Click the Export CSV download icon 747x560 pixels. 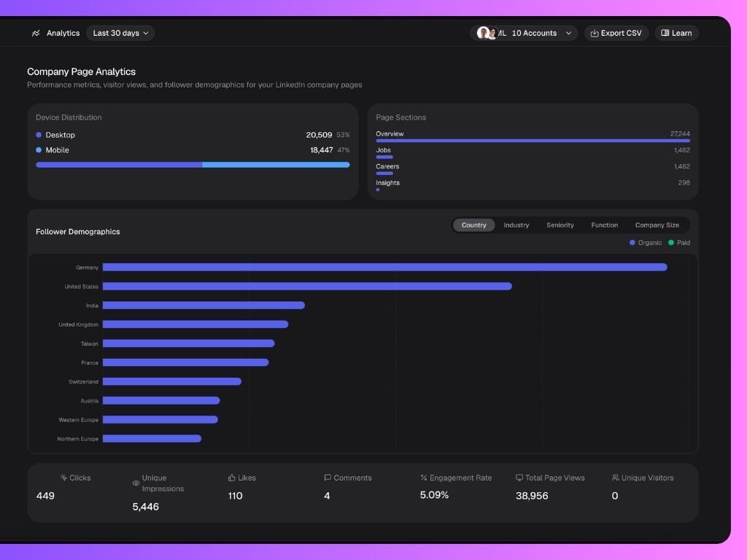pos(594,34)
